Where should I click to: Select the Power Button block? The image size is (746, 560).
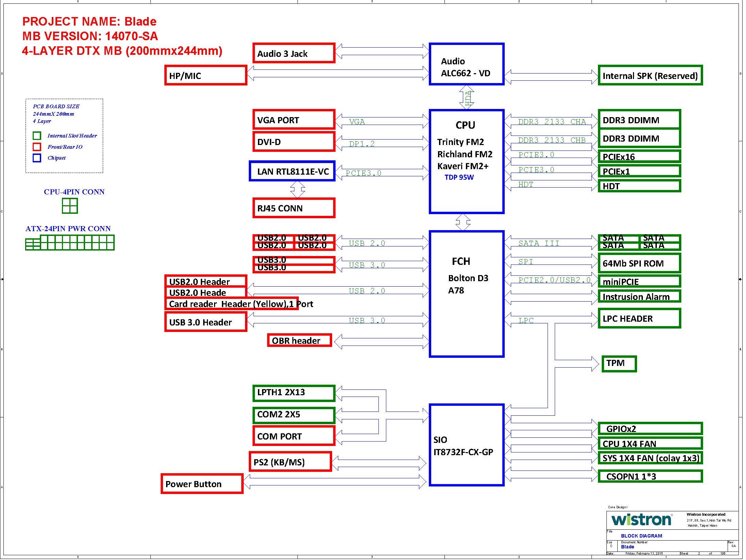click(x=202, y=484)
